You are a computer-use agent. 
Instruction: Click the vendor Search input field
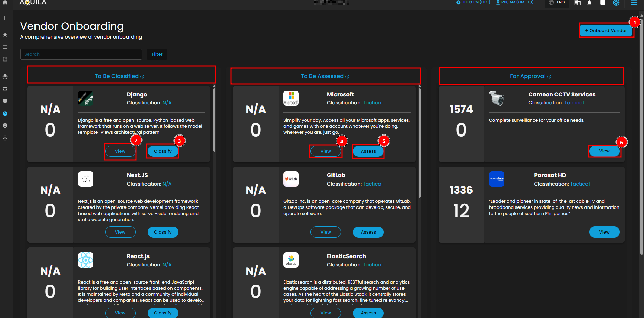pyautogui.click(x=81, y=54)
